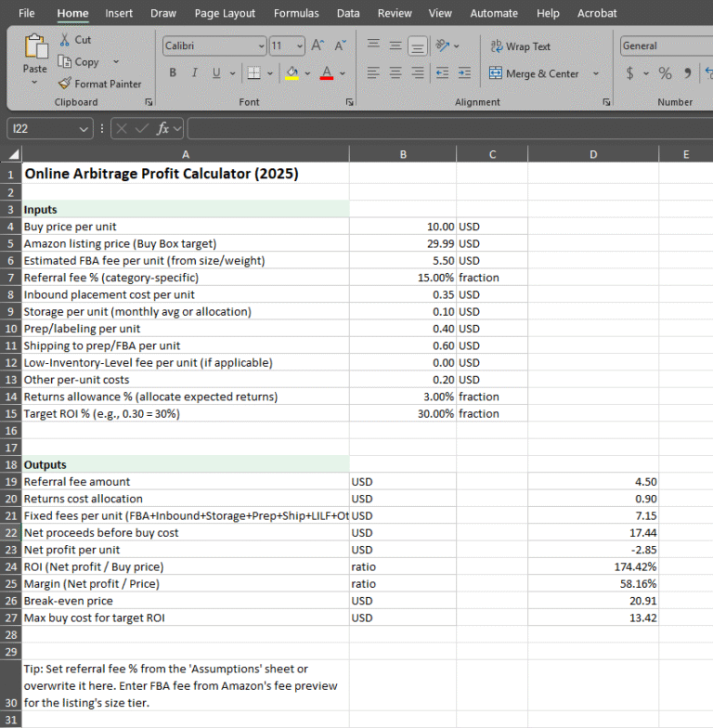Toggle Wrap Text

coord(520,46)
